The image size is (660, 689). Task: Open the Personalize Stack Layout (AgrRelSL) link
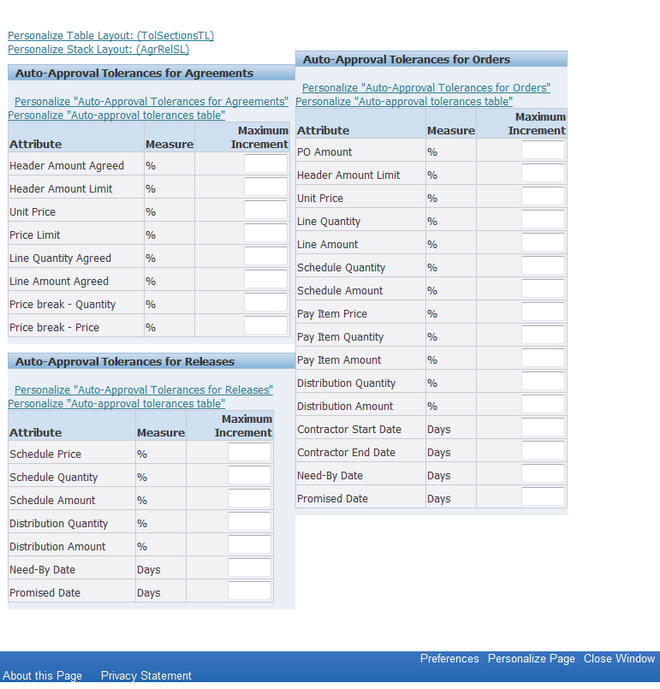click(98, 49)
